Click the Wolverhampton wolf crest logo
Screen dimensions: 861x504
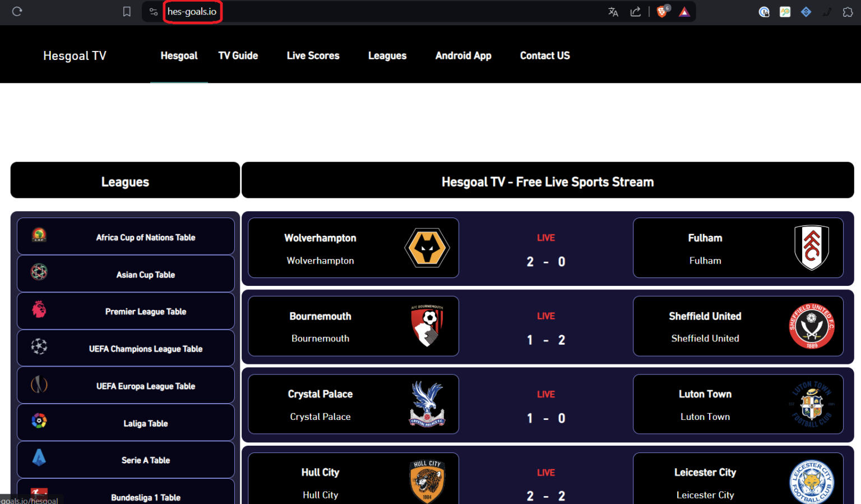427,248
